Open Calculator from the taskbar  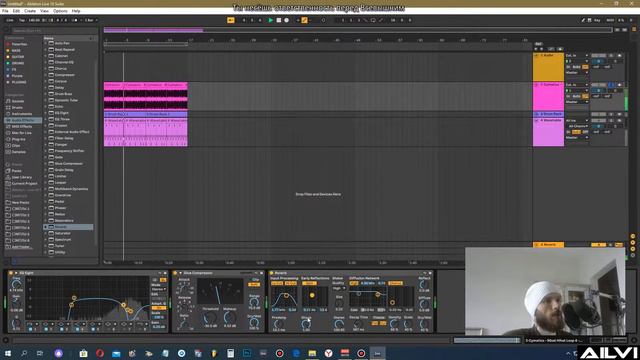coord(231,353)
